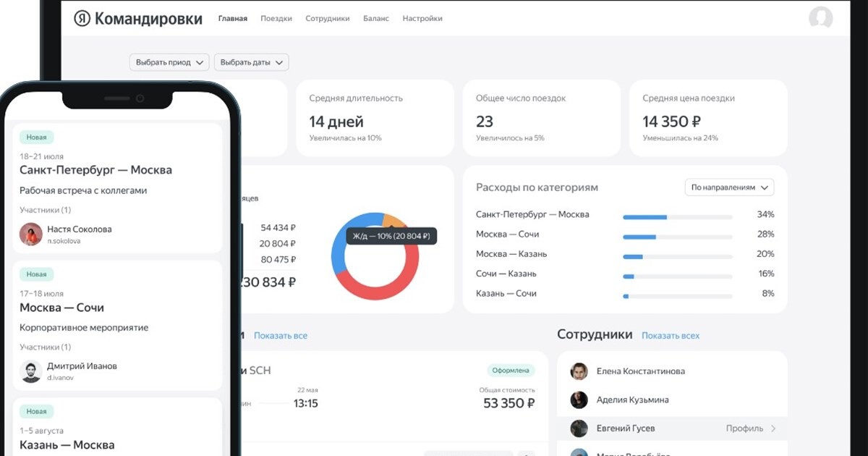
Task: Open the По направлениям dropdown
Action: pyautogui.click(x=729, y=187)
